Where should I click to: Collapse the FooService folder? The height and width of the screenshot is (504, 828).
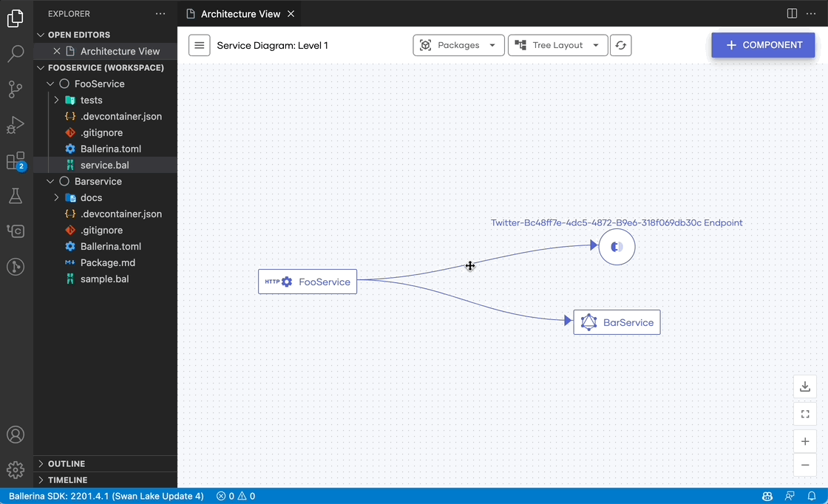50,84
